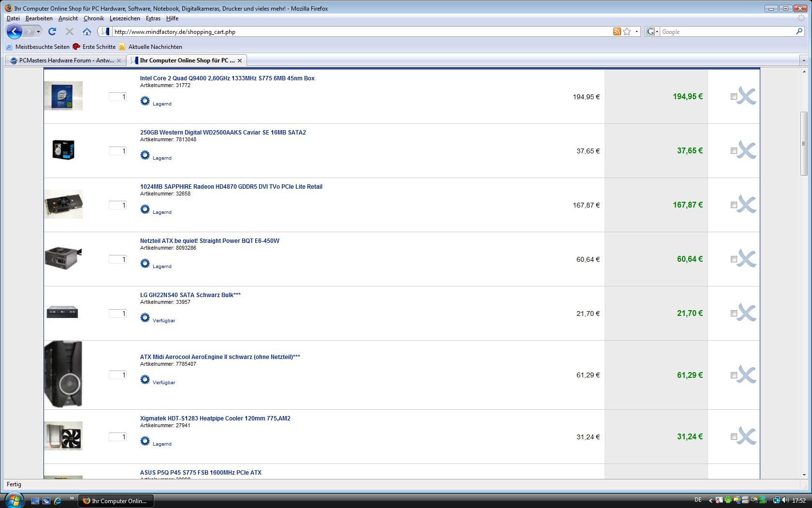Screen dimensions: 812x508
Task: Go to the home page icon
Action: pos(87,31)
